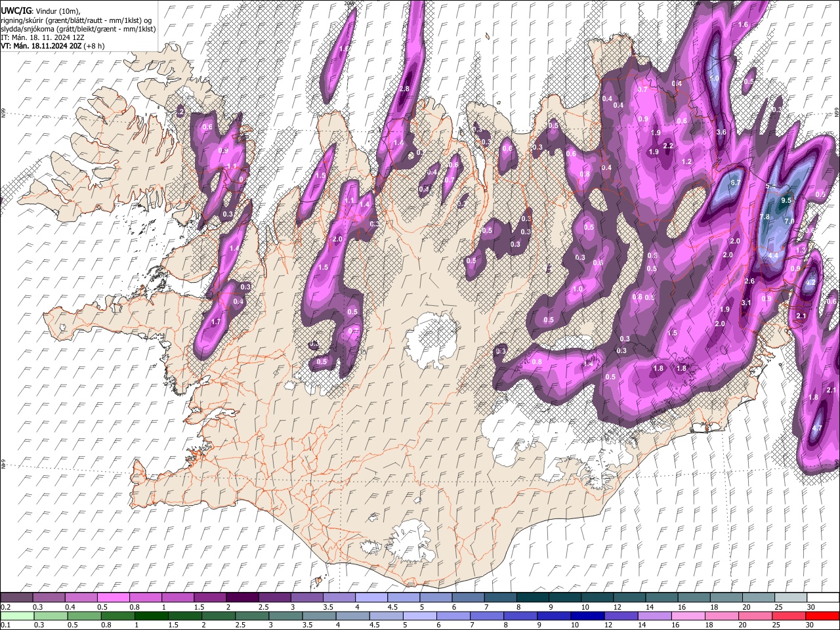
Task: Click the title line 'UWC/IG: Vindur (10m),'
Action: coord(40,11)
